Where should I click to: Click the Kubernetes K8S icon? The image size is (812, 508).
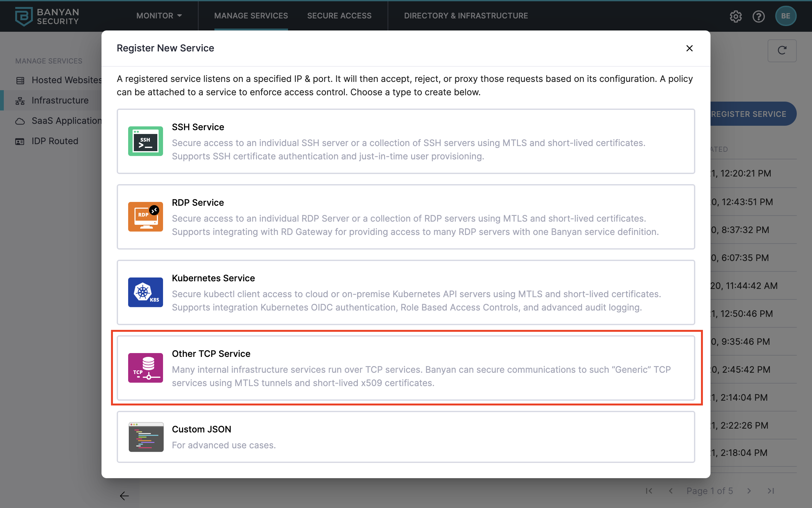pos(145,292)
